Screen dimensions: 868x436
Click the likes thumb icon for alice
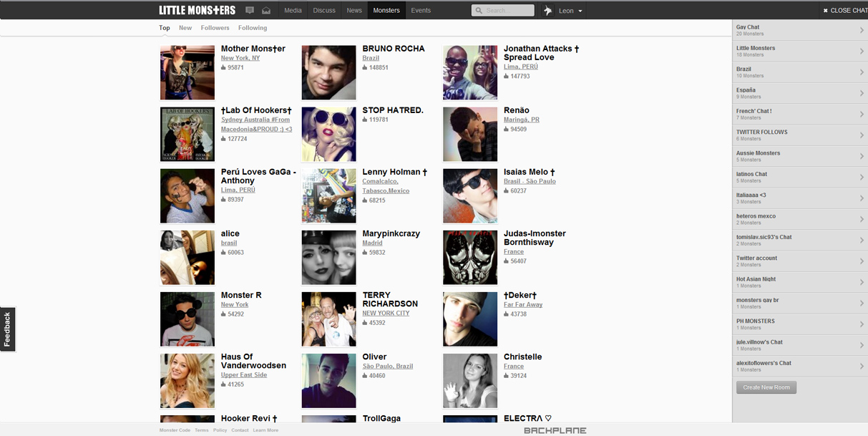223,252
